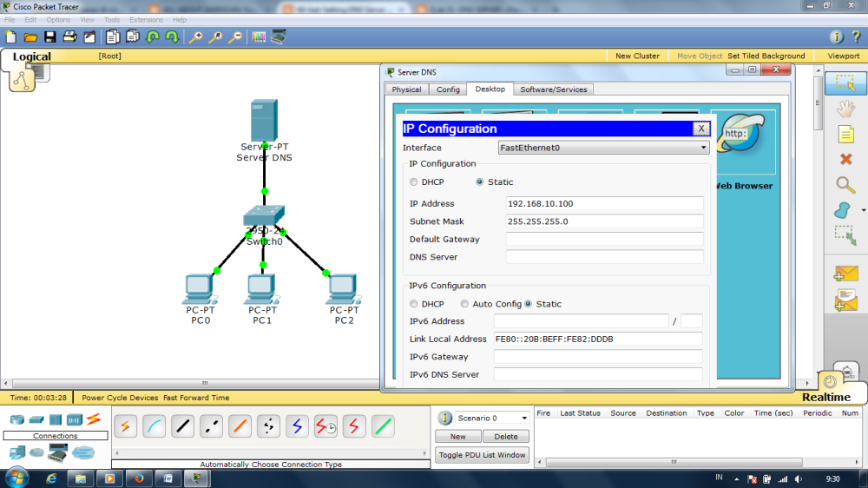
Task: Select the Server DNS device on canvas
Action: (x=264, y=120)
